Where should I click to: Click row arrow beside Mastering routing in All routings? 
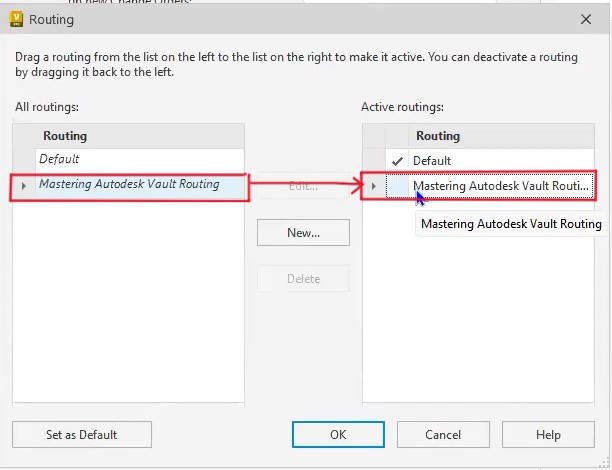[x=23, y=186]
